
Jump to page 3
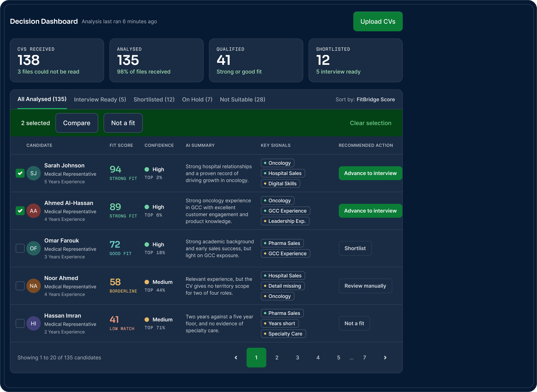297,357
